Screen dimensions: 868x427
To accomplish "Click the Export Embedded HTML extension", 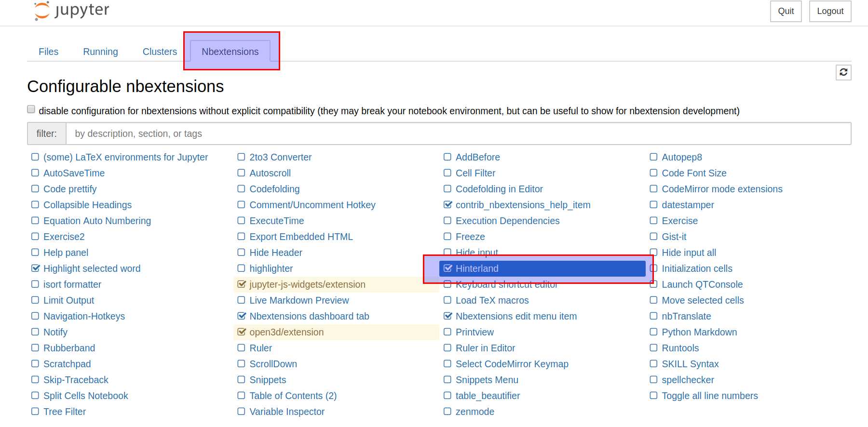I will pyautogui.click(x=301, y=237).
